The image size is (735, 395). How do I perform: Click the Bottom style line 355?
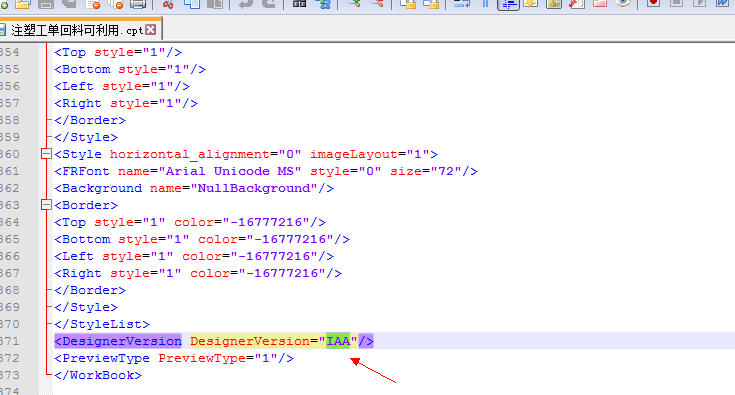pyautogui.click(x=130, y=69)
